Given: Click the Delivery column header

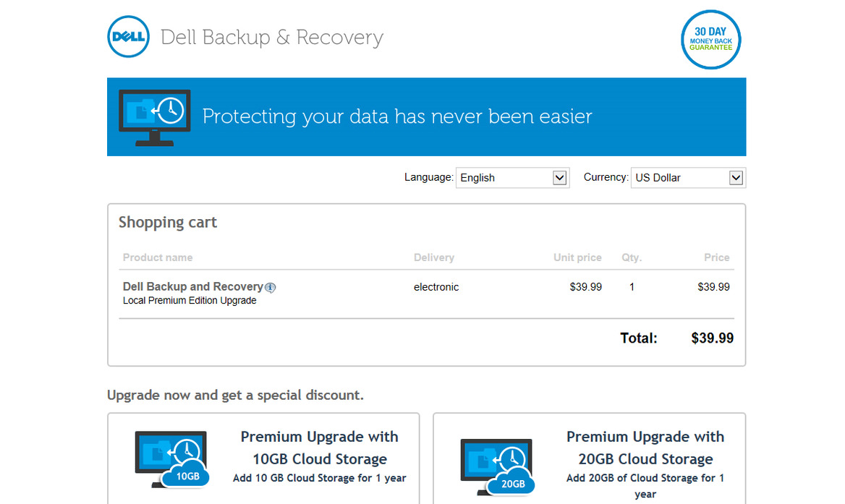Looking at the screenshot, I should tap(434, 257).
